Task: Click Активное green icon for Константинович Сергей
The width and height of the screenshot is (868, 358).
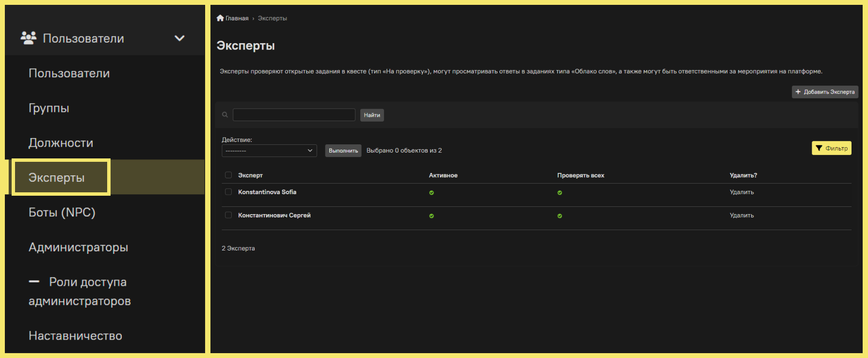Action: pos(432,216)
